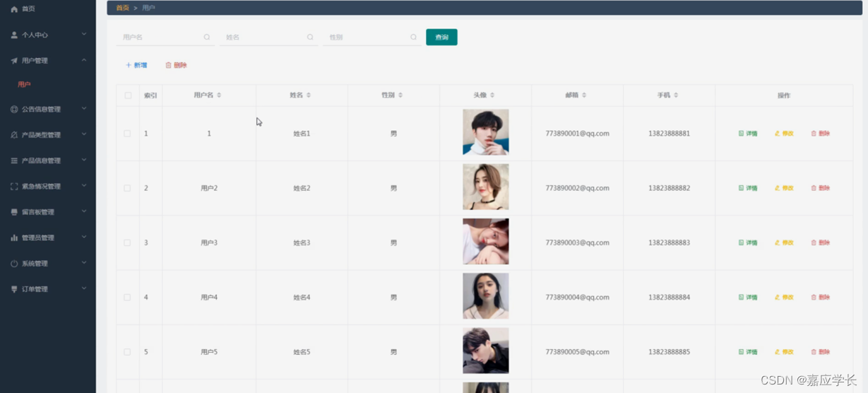
Task: Check the checkbox for 用户3 row
Action: (128, 242)
